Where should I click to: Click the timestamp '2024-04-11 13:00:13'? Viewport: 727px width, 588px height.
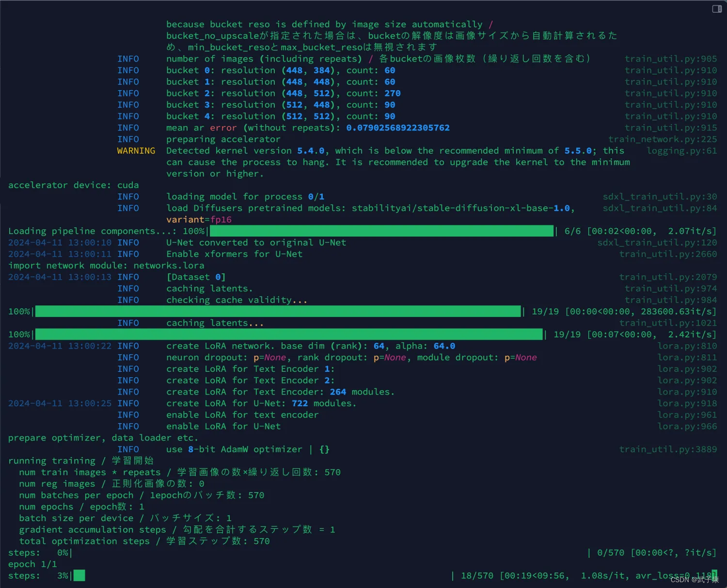(60, 277)
